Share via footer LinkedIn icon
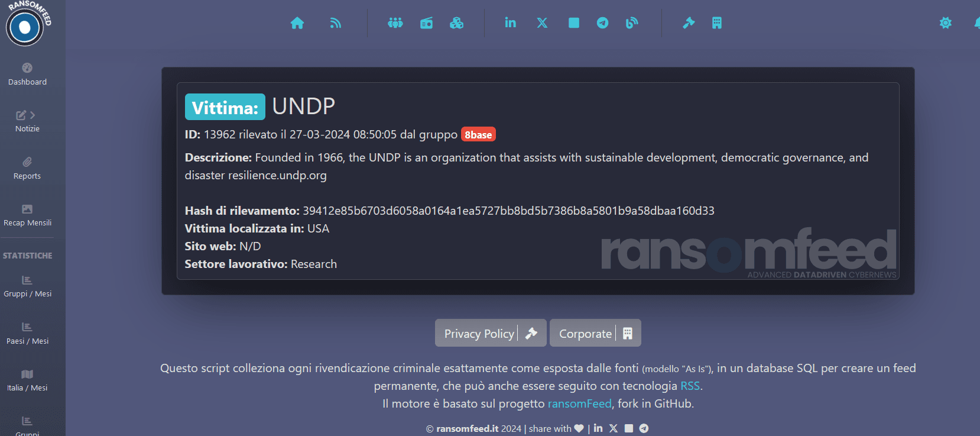The width and height of the screenshot is (980, 436). coord(598,428)
